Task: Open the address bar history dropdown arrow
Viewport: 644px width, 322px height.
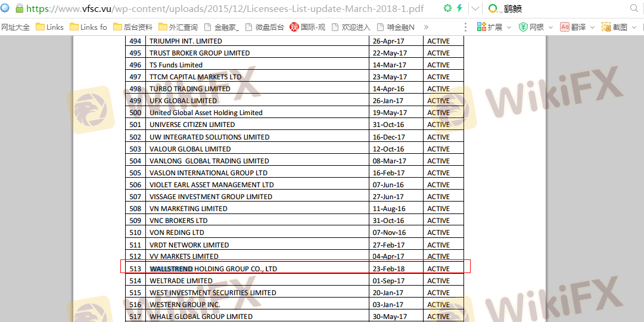Action: [x=475, y=8]
